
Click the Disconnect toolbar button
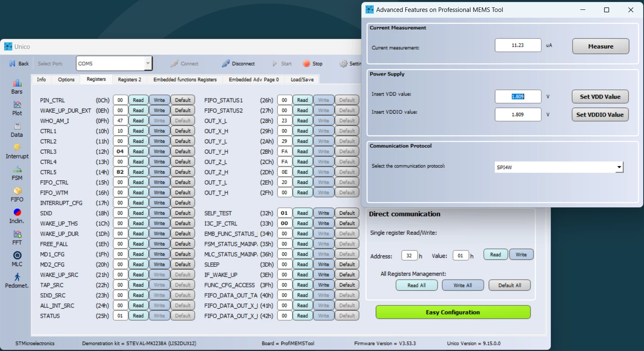239,64
